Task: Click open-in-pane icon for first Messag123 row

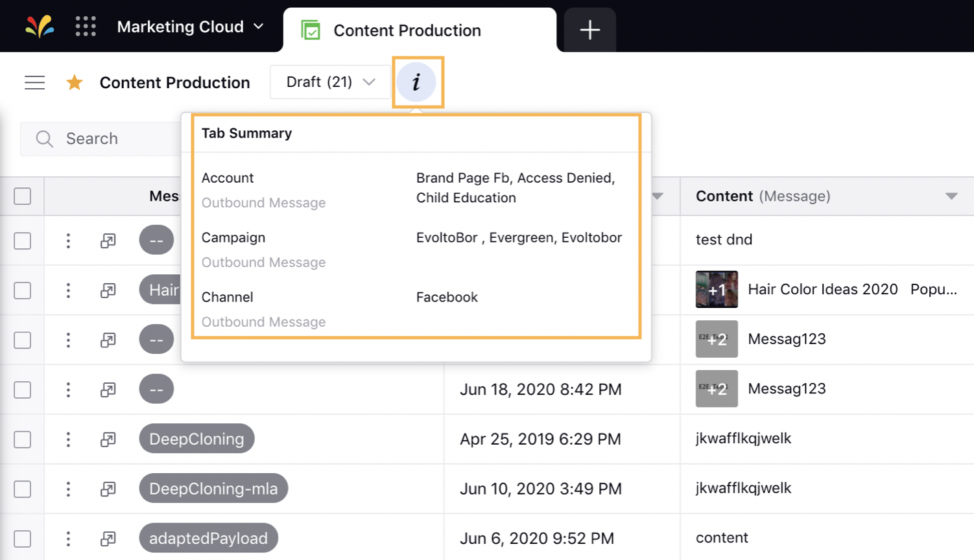Action: [108, 340]
